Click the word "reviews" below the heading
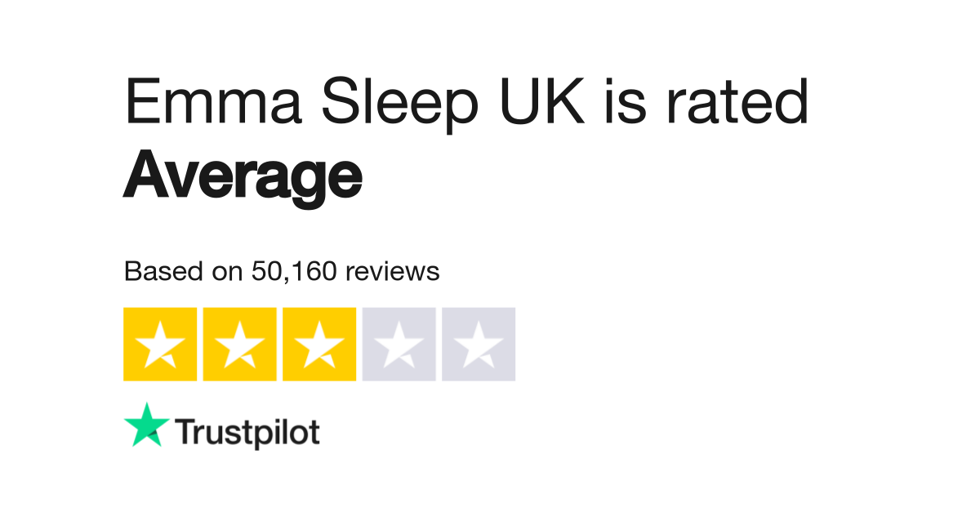Viewport: 980px width, 512px height. click(393, 271)
